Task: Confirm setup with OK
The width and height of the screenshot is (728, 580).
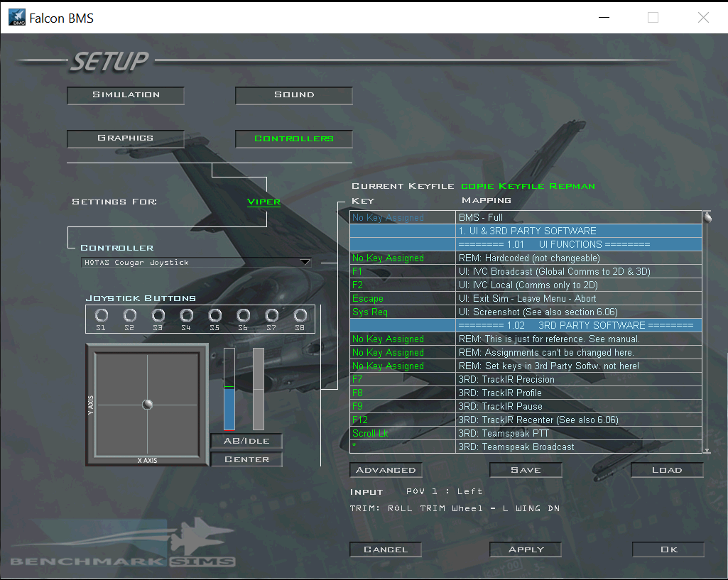Action: click(668, 549)
